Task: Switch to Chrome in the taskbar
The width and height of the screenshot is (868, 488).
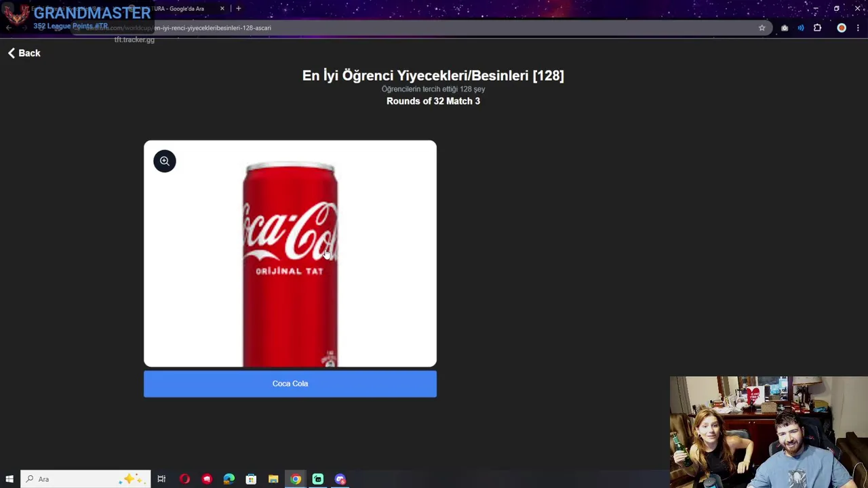Action: (296, 479)
